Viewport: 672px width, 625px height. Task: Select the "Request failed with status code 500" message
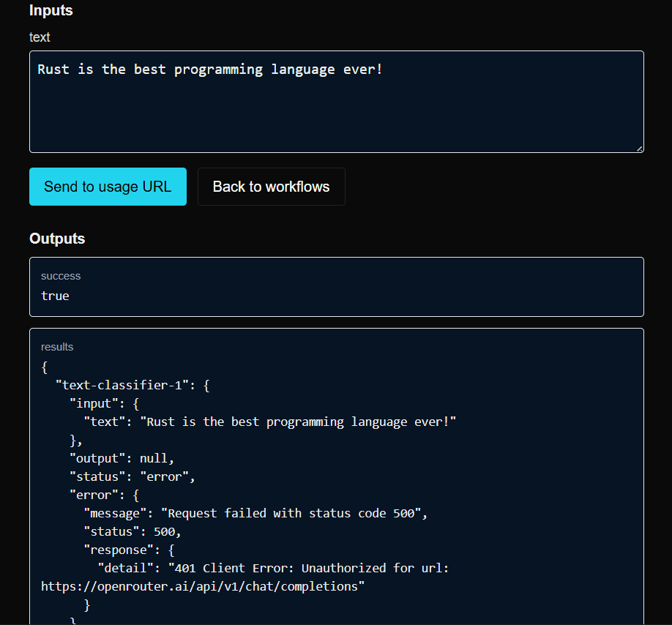point(291,513)
